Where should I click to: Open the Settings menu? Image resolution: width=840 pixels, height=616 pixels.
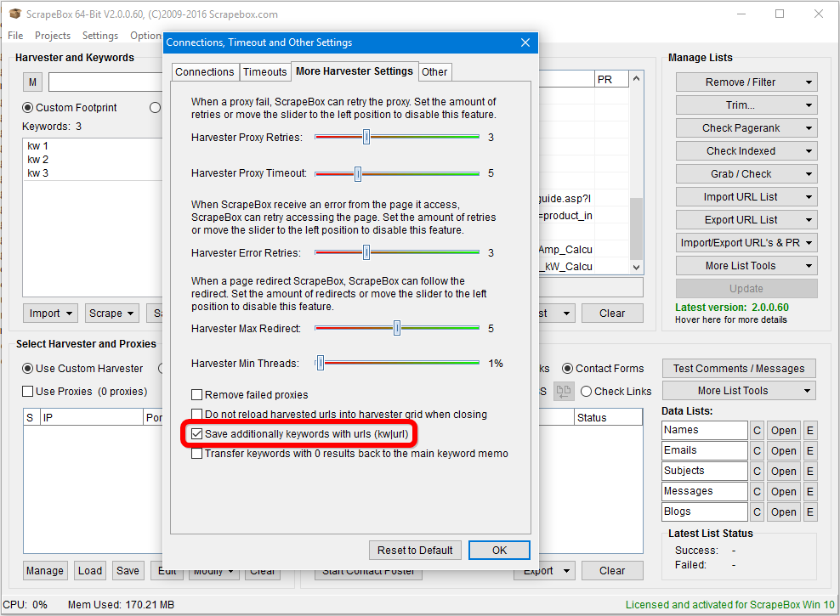pyautogui.click(x=100, y=36)
